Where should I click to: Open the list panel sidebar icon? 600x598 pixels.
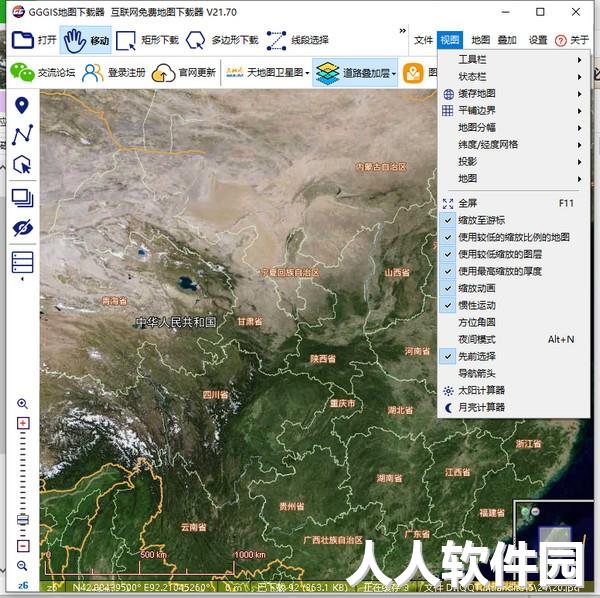(23, 262)
